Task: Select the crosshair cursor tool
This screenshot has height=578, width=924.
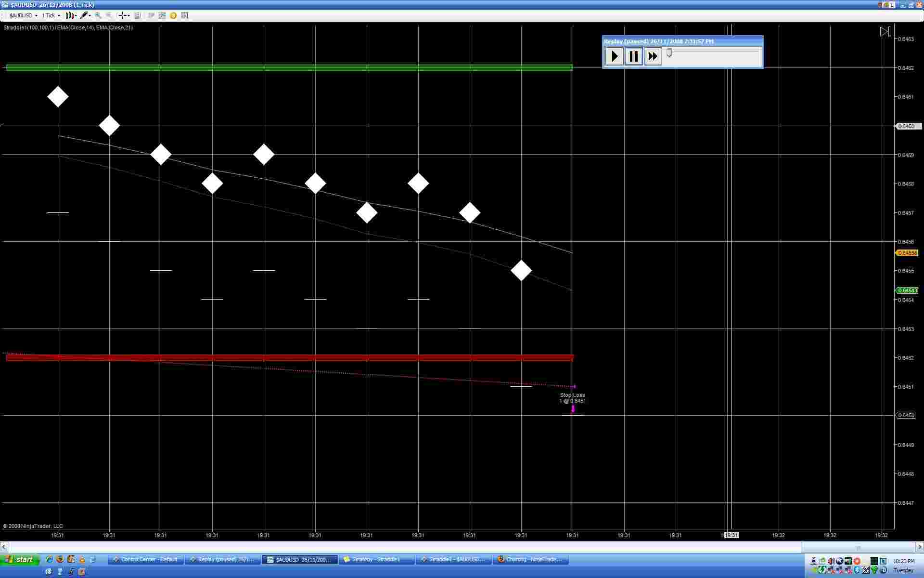Action: click(x=123, y=15)
